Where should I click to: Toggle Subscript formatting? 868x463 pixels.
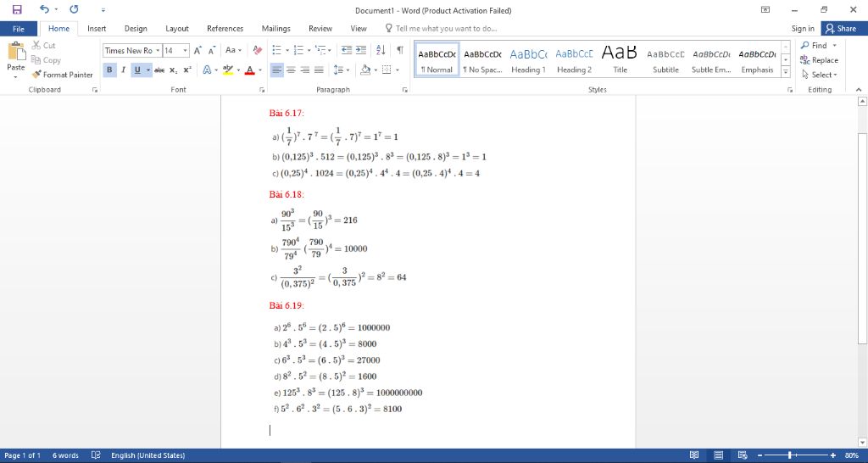coord(173,70)
